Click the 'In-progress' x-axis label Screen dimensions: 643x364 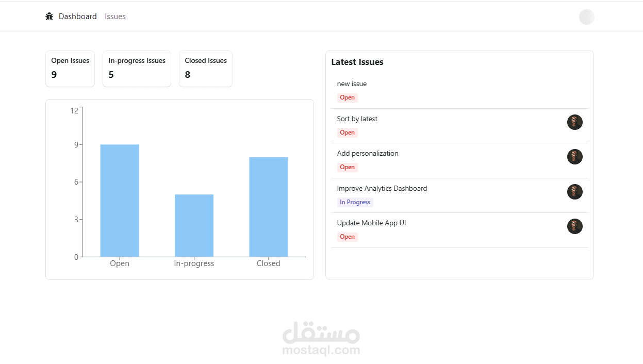[194, 263]
